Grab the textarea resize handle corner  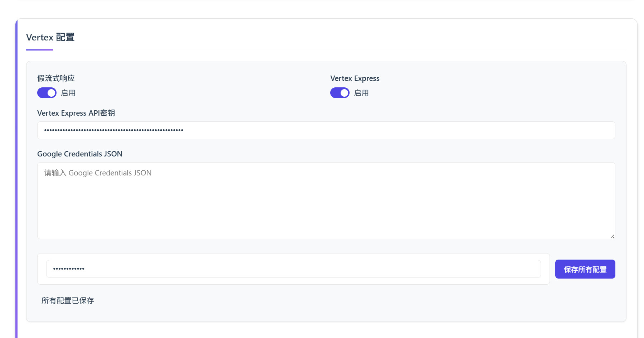(612, 236)
